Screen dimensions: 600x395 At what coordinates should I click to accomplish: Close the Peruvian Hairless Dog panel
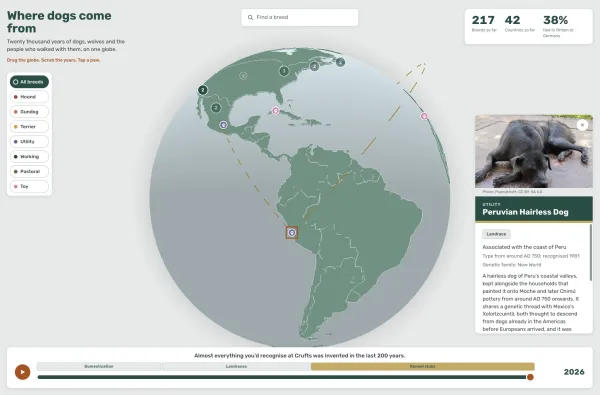(x=582, y=125)
